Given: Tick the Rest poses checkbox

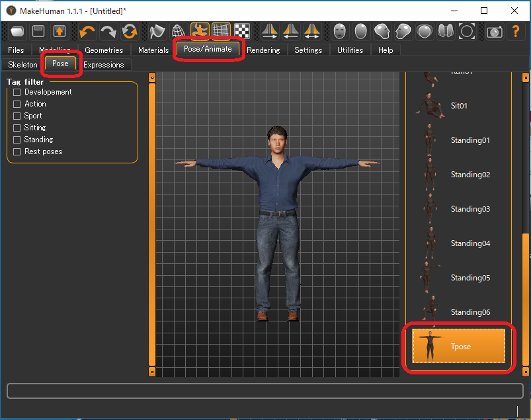Looking at the screenshot, I should coord(17,152).
